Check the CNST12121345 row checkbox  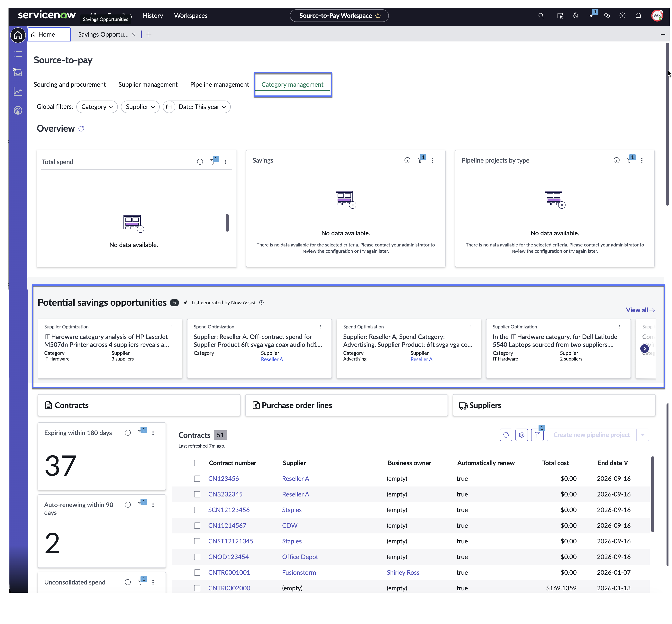[x=197, y=541]
